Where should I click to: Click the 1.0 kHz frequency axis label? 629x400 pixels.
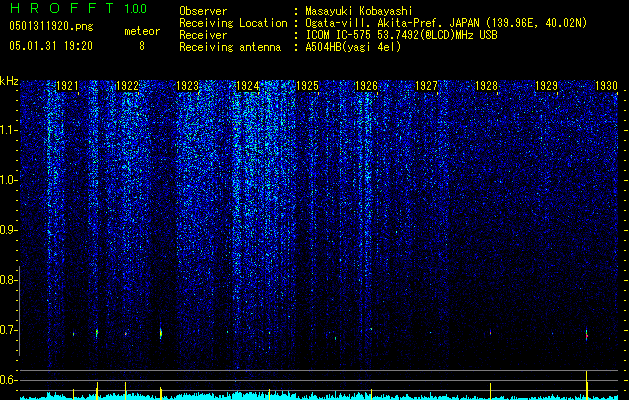(9, 180)
